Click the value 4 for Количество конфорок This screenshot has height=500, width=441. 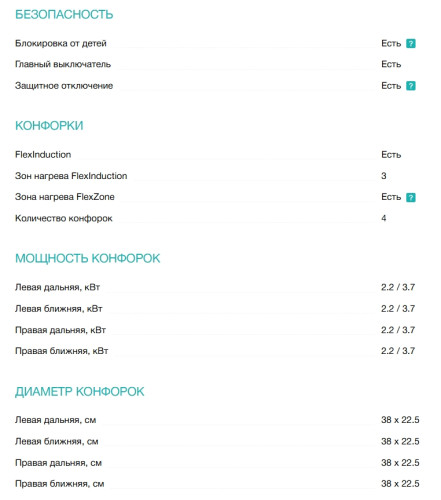(384, 218)
